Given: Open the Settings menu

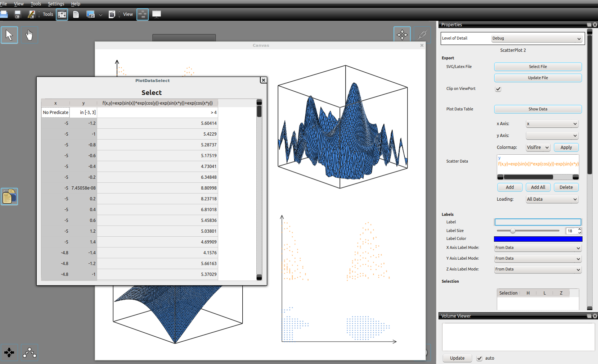Looking at the screenshot, I should 56,4.
